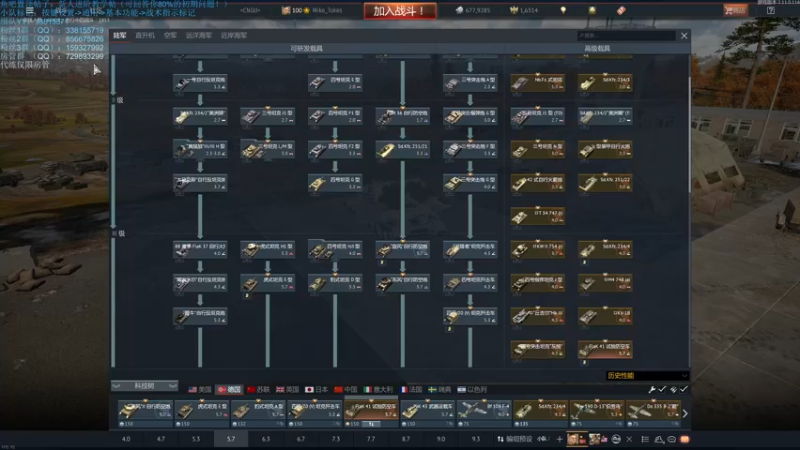The width and height of the screenshot is (800, 450).
Task: Select the 以色列 nation tab
Action: tap(472, 389)
